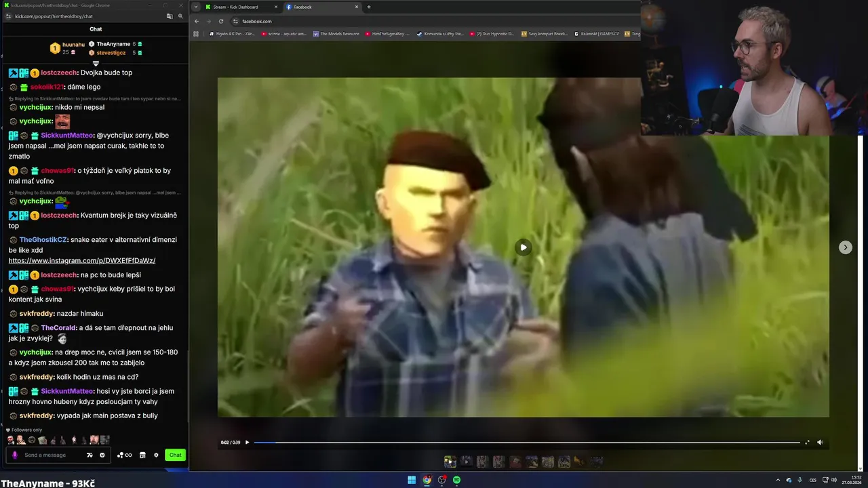Open the Spotify taskbar icon
The width and height of the screenshot is (868, 488).
[456, 480]
